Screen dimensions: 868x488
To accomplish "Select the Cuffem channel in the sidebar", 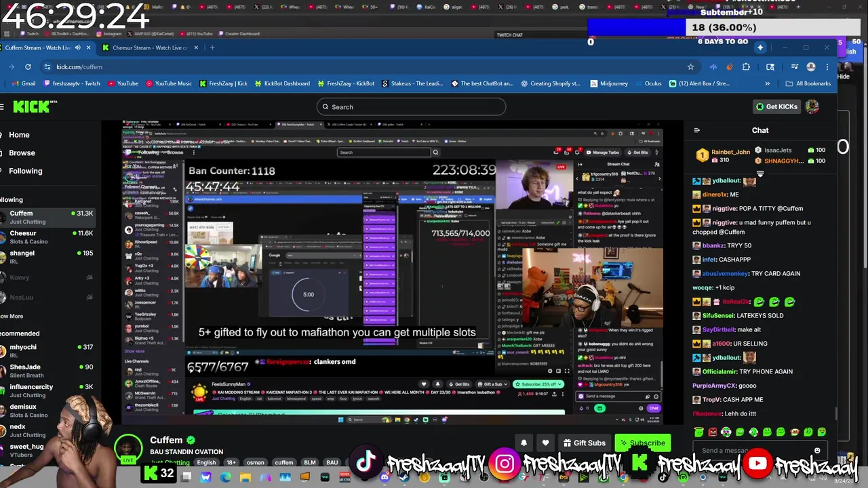I will [x=47, y=217].
